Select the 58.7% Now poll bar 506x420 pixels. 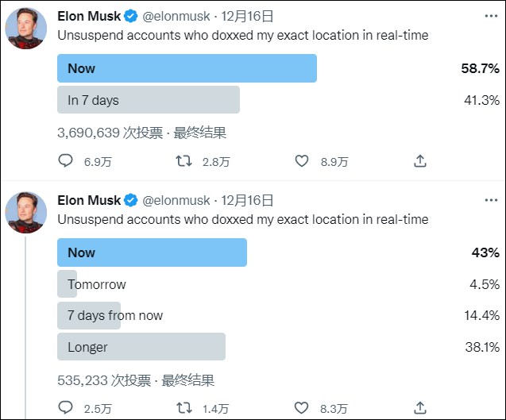(x=187, y=68)
